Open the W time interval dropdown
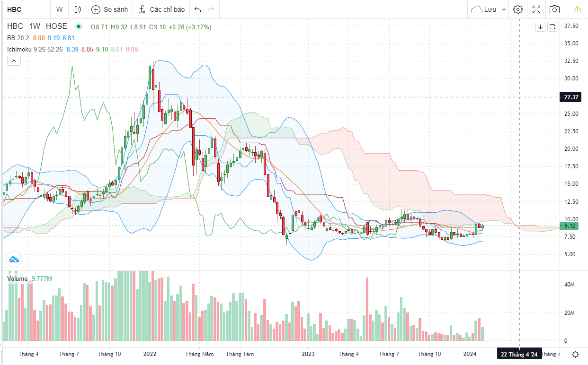The height and width of the screenshot is (365, 588). click(59, 9)
